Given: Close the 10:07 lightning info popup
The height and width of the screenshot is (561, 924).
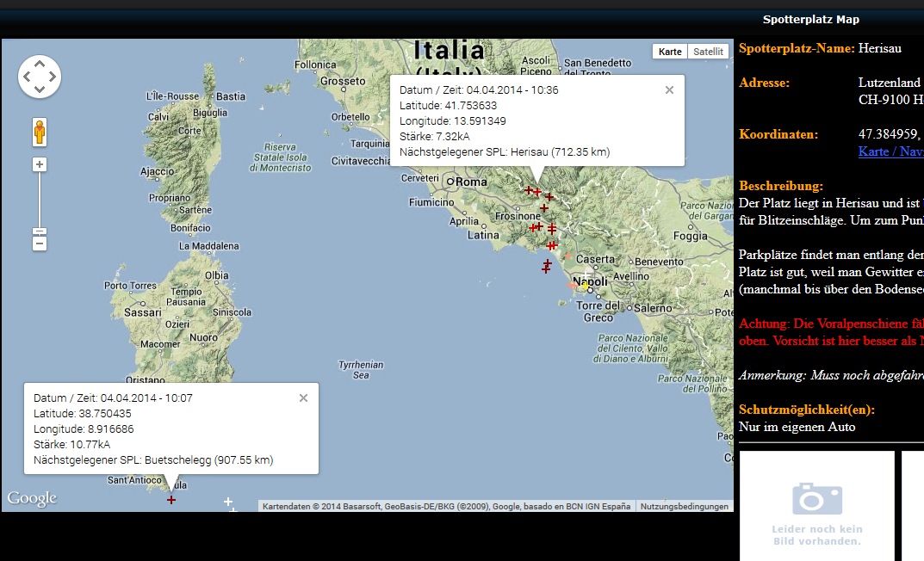Looking at the screenshot, I should [x=303, y=398].
